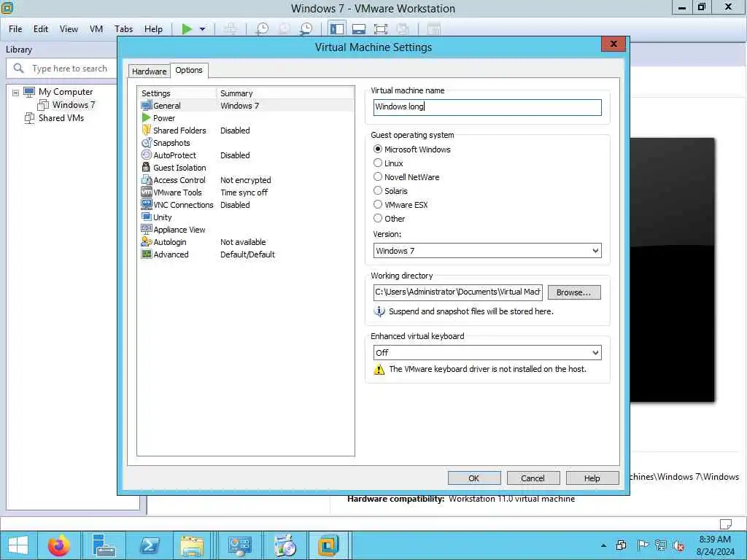Select Shared VMs in Library tree
Screen dimensions: 747x560
[x=61, y=117]
